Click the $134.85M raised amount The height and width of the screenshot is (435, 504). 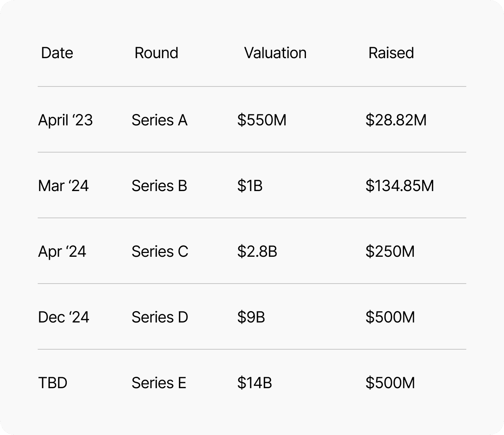pyautogui.click(x=400, y=186)
